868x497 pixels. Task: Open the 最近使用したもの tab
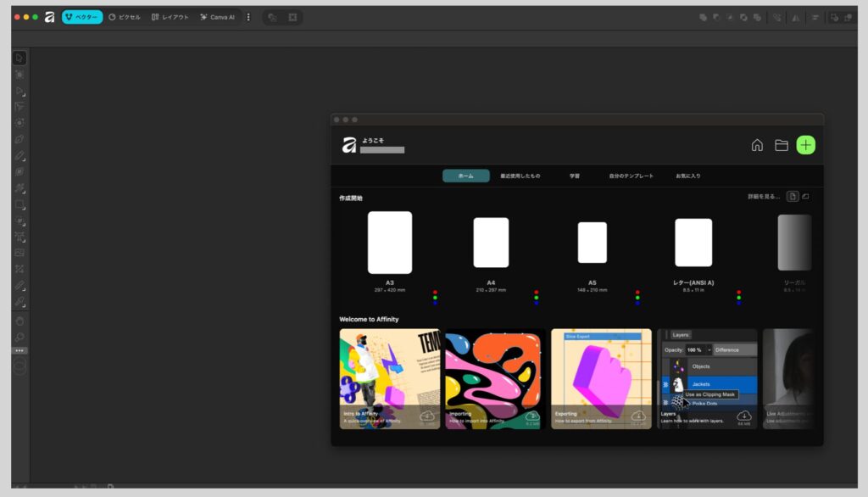pos(519,176)
